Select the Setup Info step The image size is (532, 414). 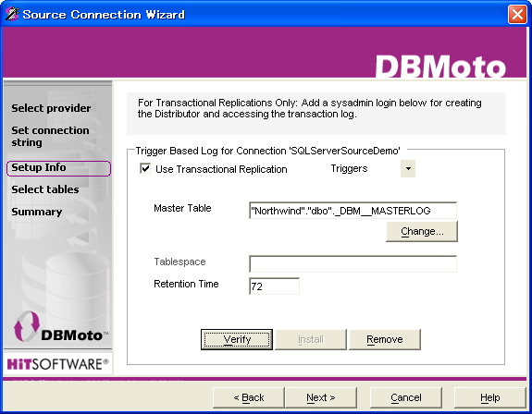[58, 168]
